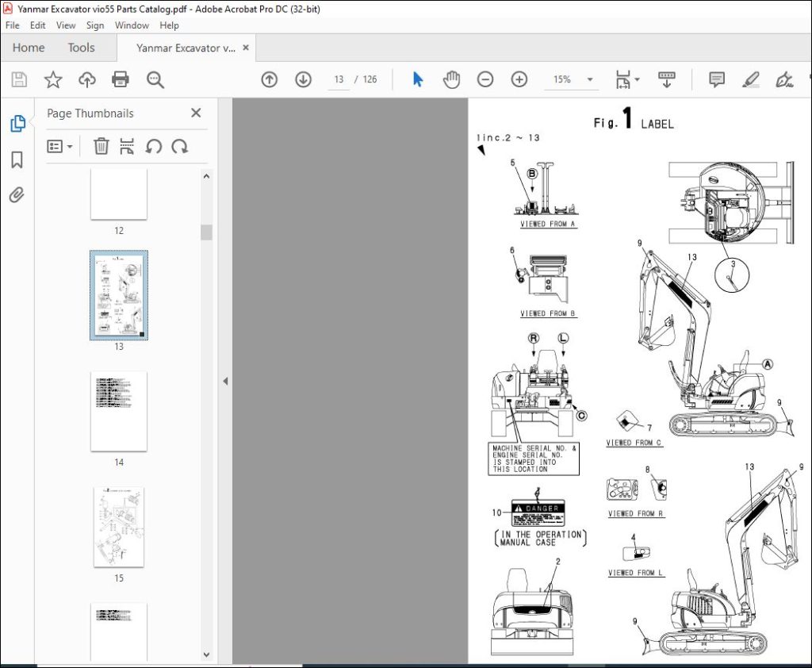Viewport: 812px width, 668px height.
Task: Toggle the Page Thumbnails sidebar icon
Action: coord(17,124)
